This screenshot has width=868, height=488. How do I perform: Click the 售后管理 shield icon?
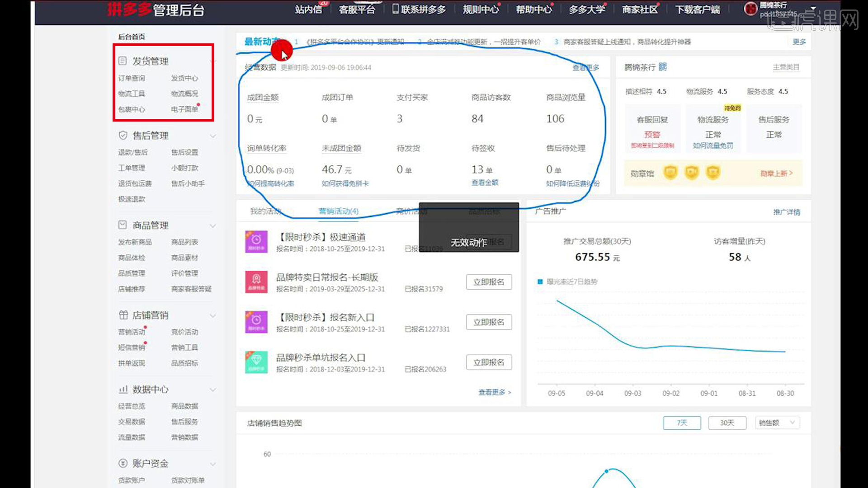click(x=123, y=135)
